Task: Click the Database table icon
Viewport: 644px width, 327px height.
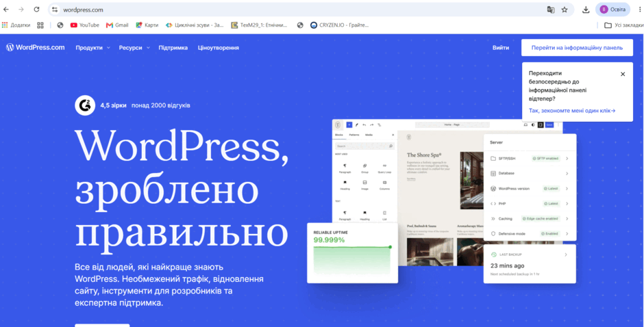Action: 493,174
